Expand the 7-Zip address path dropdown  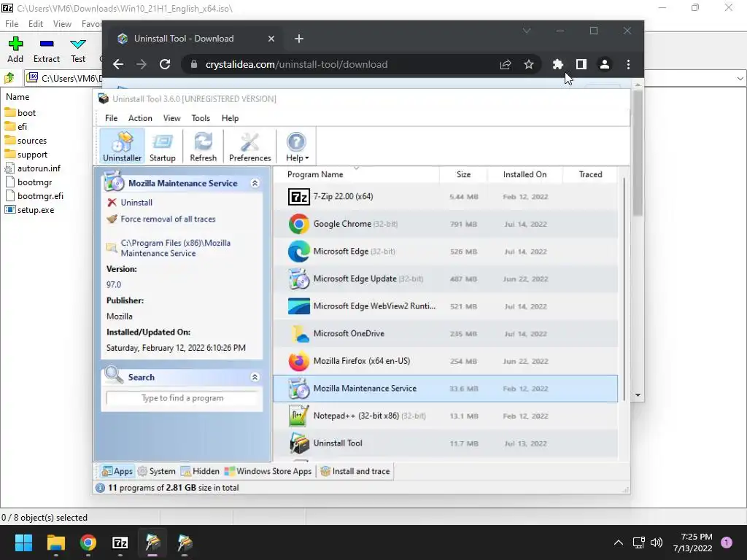pyautogui.click(x=740, y=79)
